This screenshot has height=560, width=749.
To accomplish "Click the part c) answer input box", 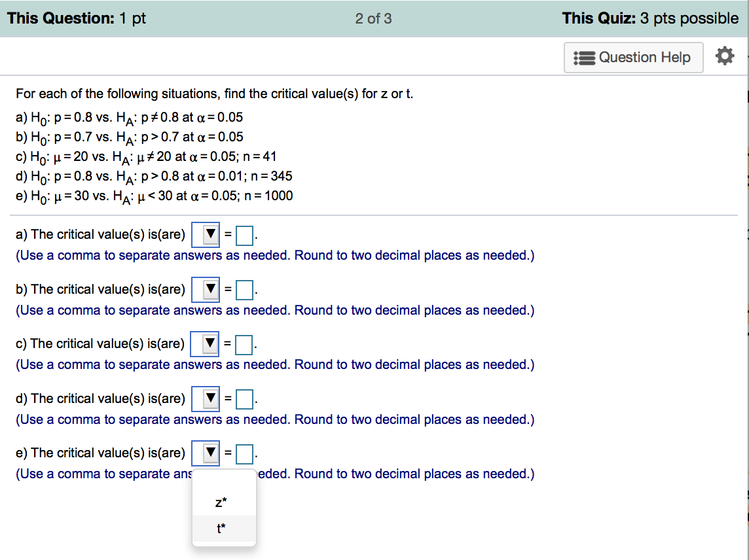I will point(245,343).
